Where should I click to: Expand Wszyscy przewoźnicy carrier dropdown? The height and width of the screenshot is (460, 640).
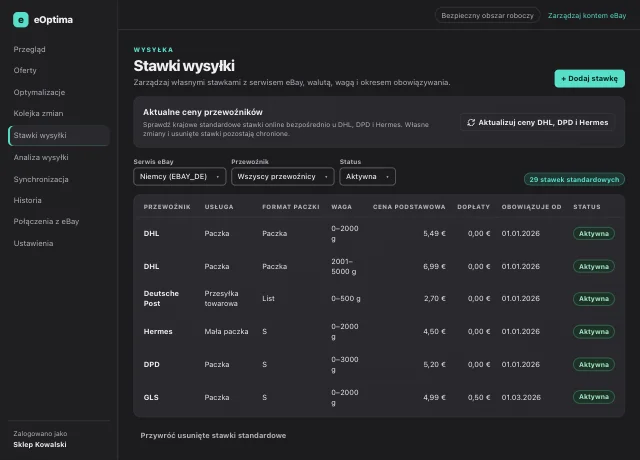coord(282,177)
